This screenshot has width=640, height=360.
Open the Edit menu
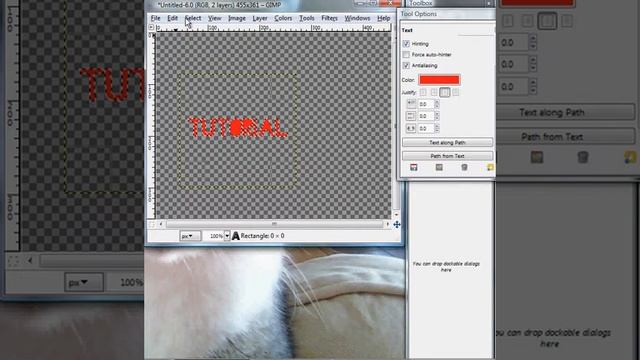pos(173,18)
